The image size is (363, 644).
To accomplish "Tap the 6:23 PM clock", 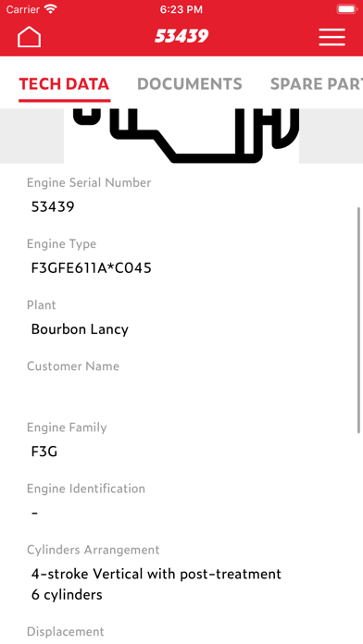I will pos(181,9).
